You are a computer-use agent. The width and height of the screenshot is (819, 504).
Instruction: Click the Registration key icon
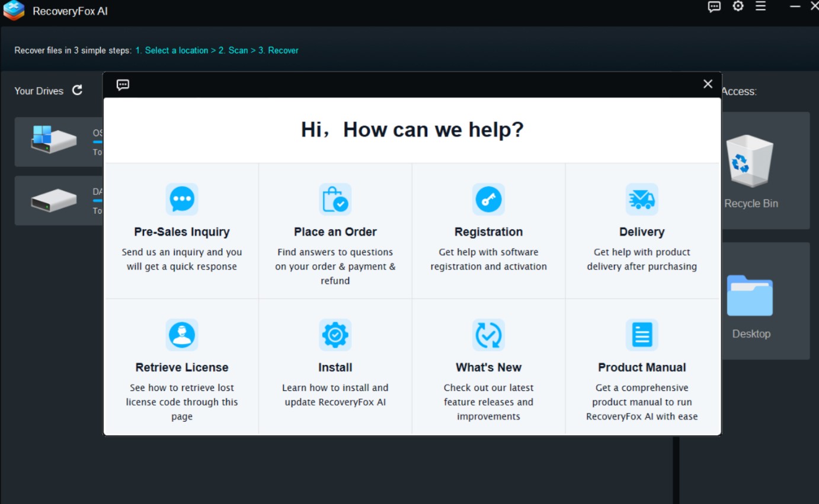tap(488, 200)
